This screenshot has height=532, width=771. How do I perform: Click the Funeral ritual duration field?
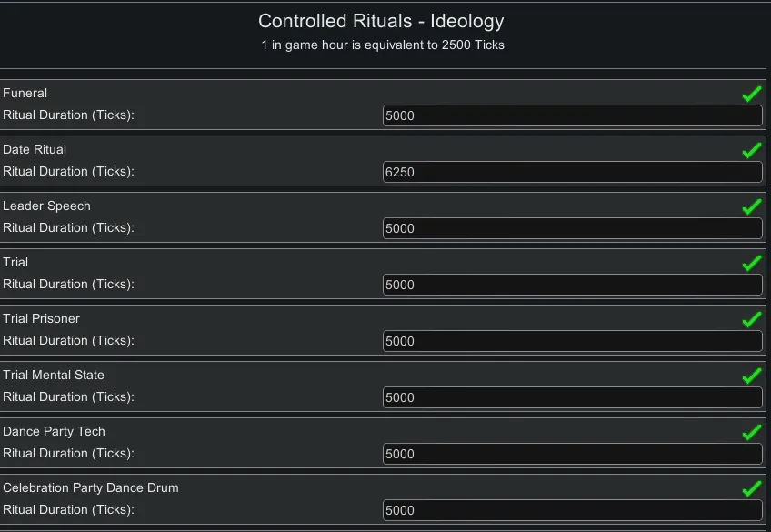click(572, 115)
